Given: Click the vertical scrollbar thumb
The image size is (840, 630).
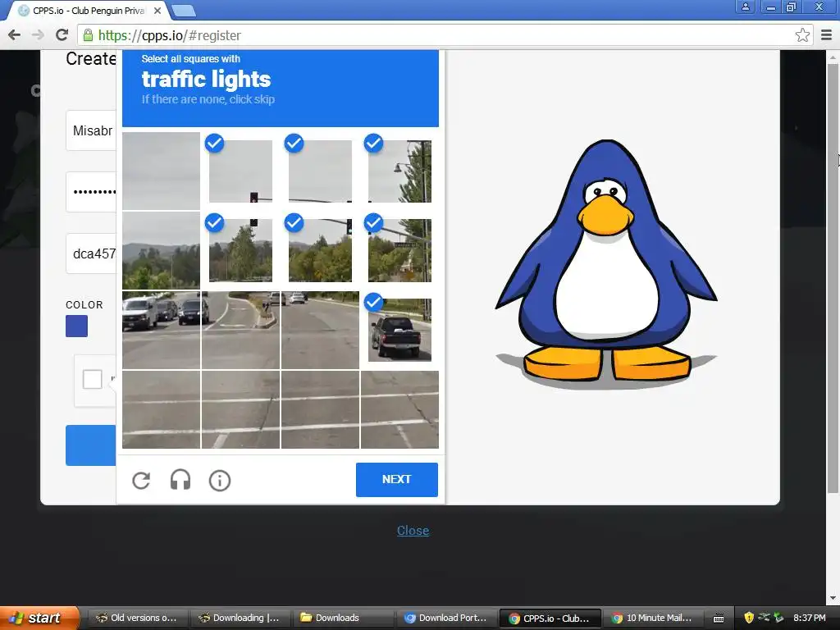Looking at the screenshot, I should [x=833, y=277].
